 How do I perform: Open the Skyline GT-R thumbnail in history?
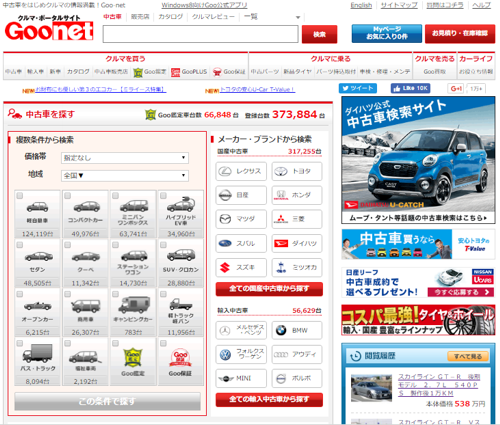pyautogui.click(x=371, y=388)
